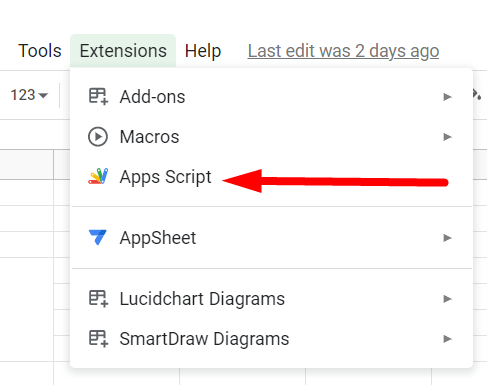Open the Help menu
The width and height of the screenshot is (487, 385).
203,51
